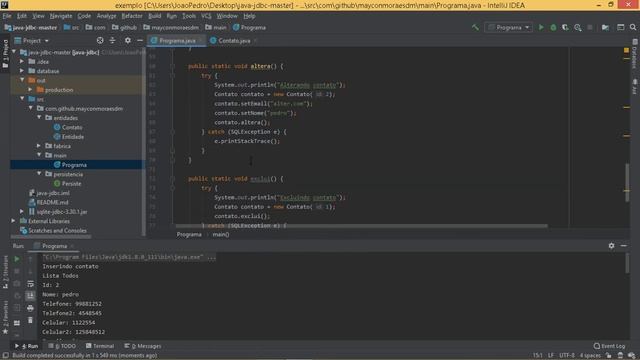Toggle scroll to end in Run console
The height and width of the screenshot is (360, 640).
[30, 296]
